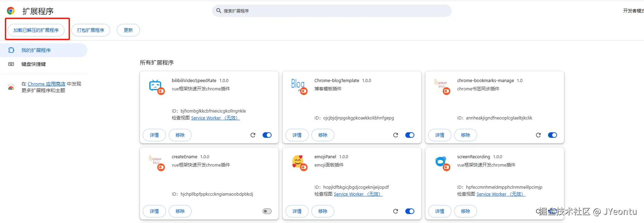Click the puzzle icon beside 我的扩展程序

click(11, 50)
